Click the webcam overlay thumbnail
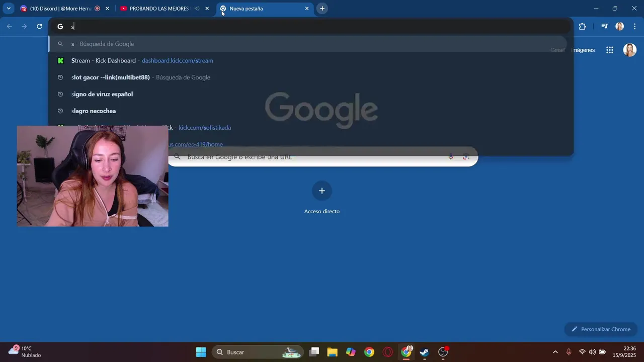 (x=93, y=176)
